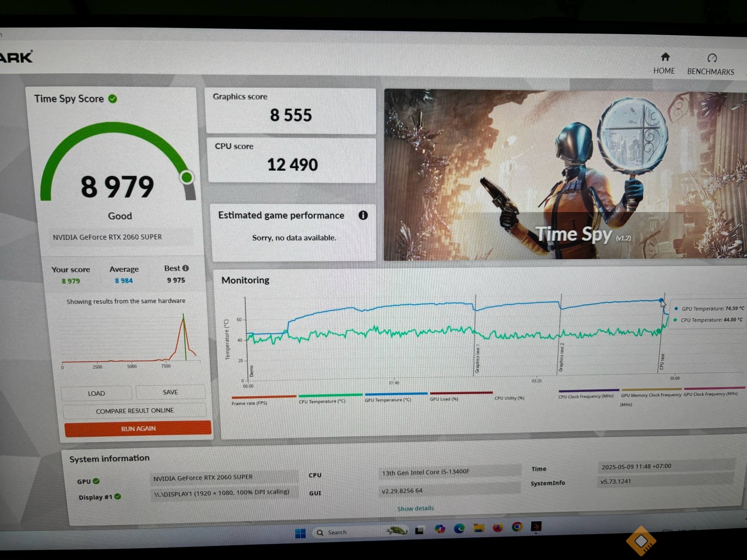Click the SAVE button
Screen dimensions: 747x560
[x=170, y=392]
